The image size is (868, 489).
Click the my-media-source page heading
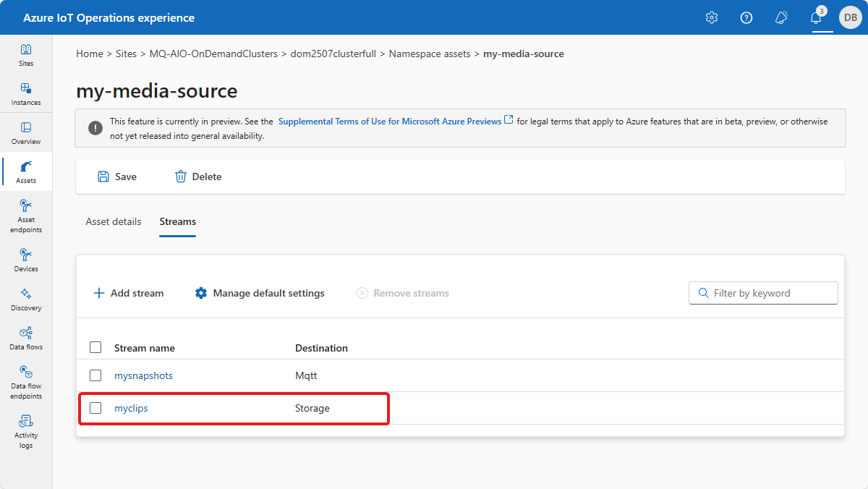157,91
